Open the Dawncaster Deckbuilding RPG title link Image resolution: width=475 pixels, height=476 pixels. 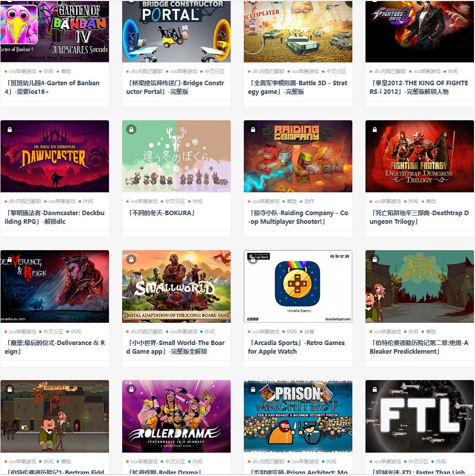55,217
